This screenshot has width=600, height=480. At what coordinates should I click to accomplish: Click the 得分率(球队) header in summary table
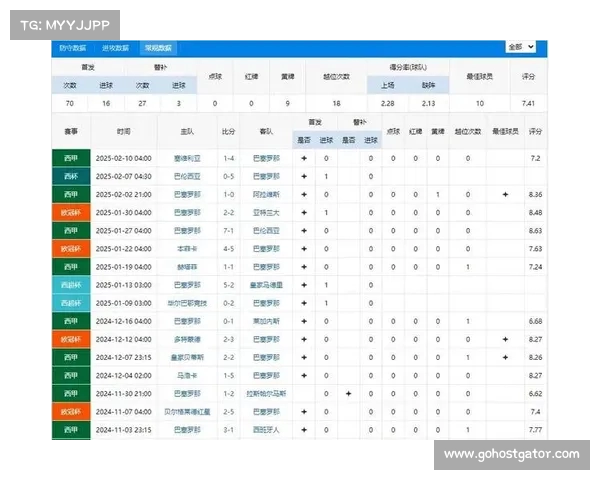point(408,67)
